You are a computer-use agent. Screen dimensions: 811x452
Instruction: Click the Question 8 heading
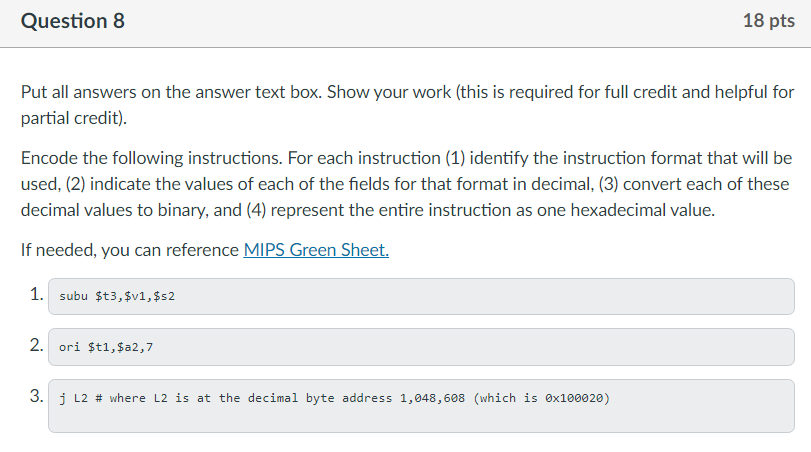point(73,21)
